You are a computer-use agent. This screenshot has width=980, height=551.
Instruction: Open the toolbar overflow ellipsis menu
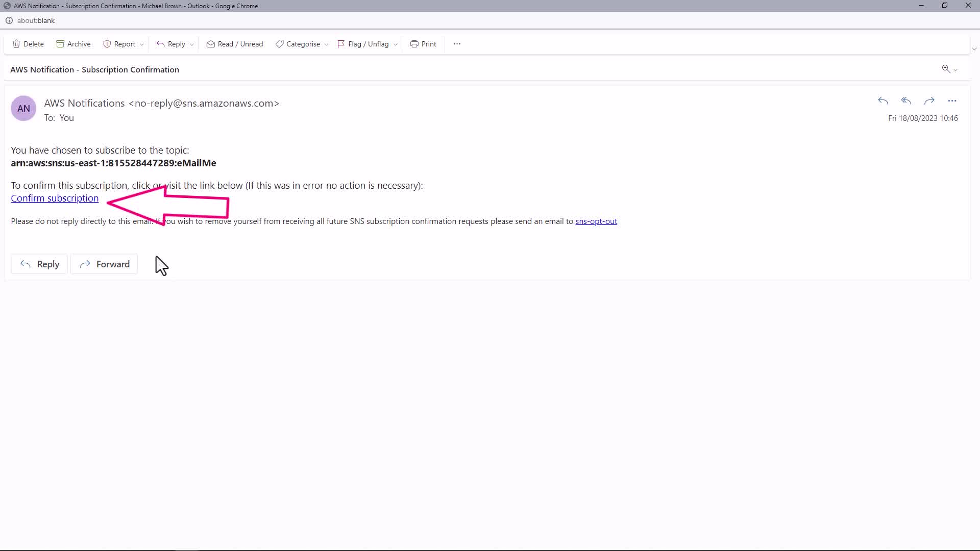click(457, 44)
